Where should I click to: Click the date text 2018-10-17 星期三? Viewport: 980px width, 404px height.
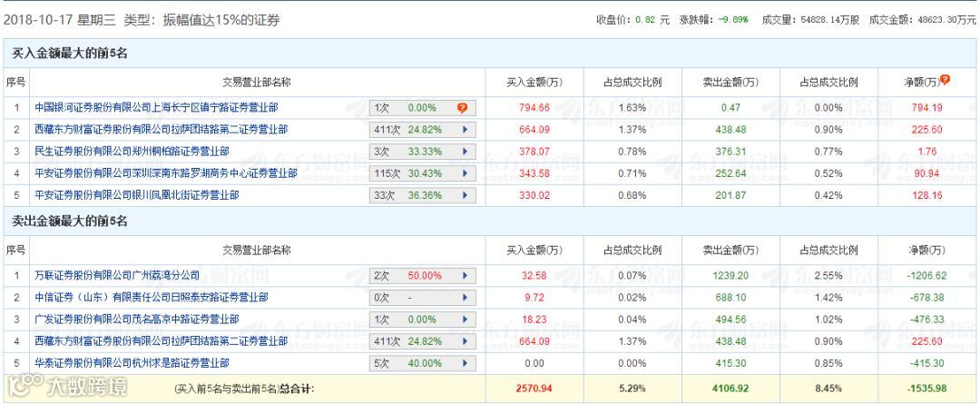coord(60,20)
